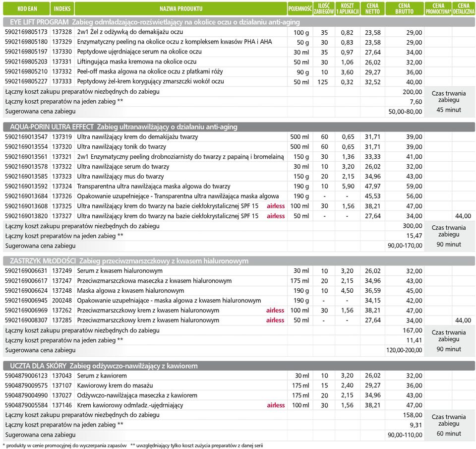Select product Peptydowe ujędrniające serum na okolice oczu
Image resolution: width=476 pixels, height=449 pixels.
coord(139,52)
